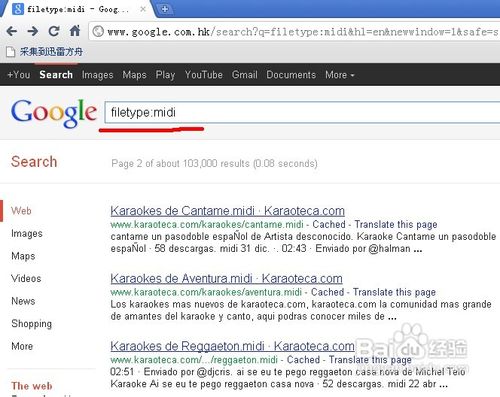Viewport: 500px width, 397px height.
Task: Expand More in the left sidebar
Action: point(22,346)
